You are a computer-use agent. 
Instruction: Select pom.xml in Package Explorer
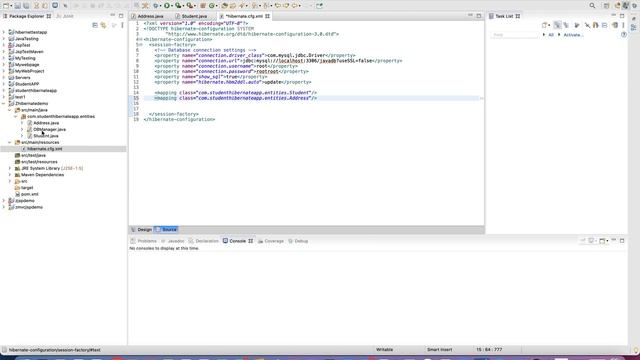click(30, 194)
